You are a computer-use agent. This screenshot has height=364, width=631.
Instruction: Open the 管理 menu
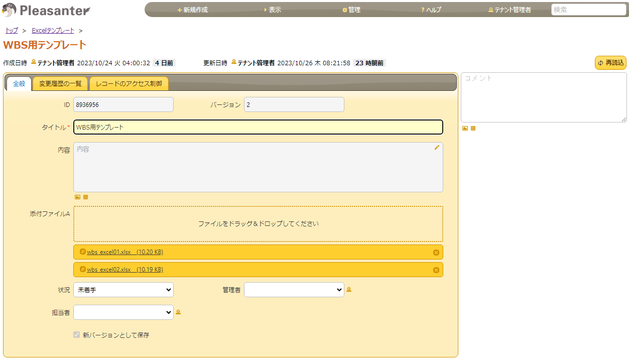(x=350, y=9)
